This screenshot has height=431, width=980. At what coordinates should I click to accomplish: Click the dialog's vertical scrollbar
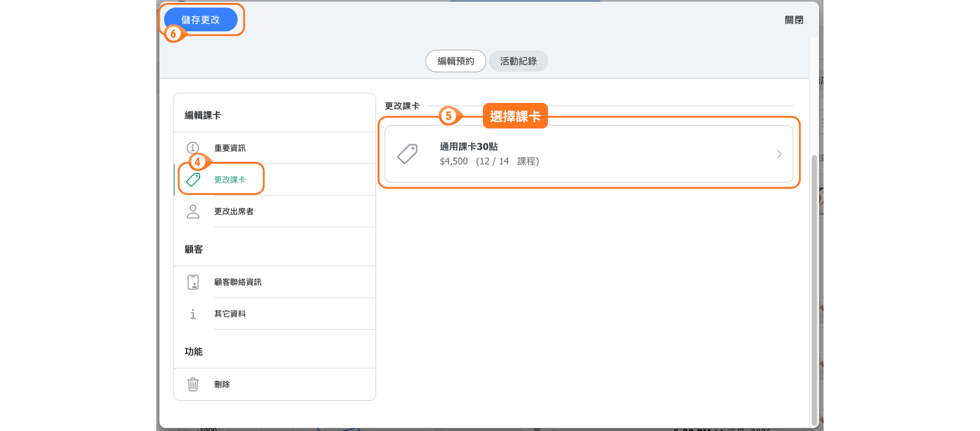[814, 287]
